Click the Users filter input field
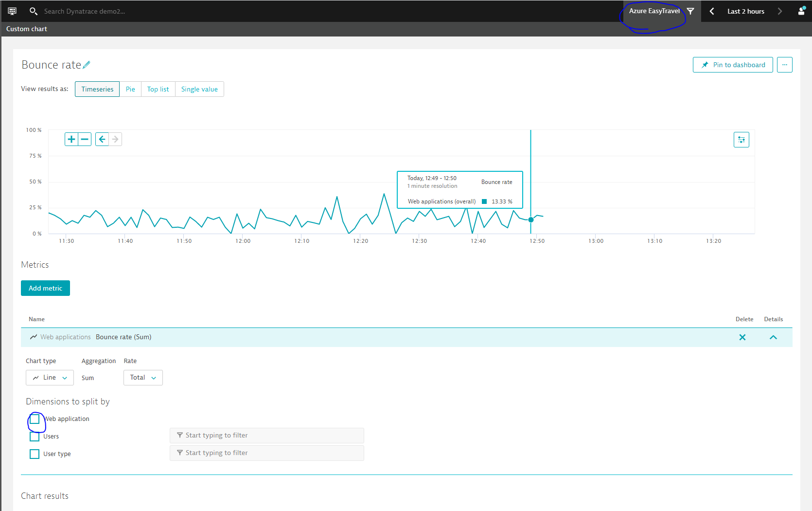812x511 pixels. point(266,436)
